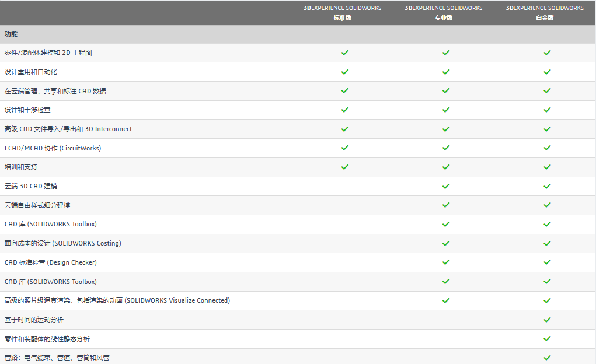Select 专业版 checkmark in the 3D Interconnect row
Screen dimensions: 596x364
pyautogui.click(x=446, y=129)
